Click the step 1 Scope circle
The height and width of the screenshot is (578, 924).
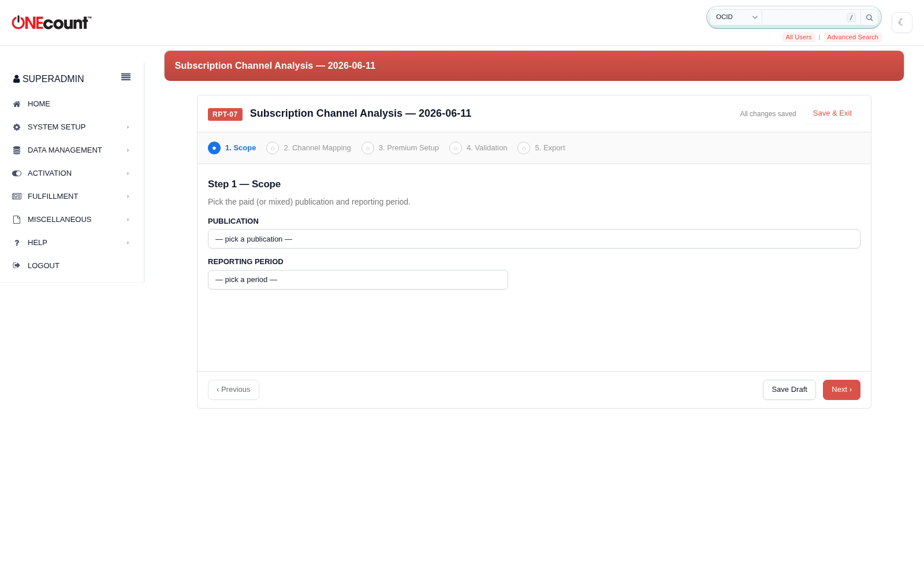214,148
